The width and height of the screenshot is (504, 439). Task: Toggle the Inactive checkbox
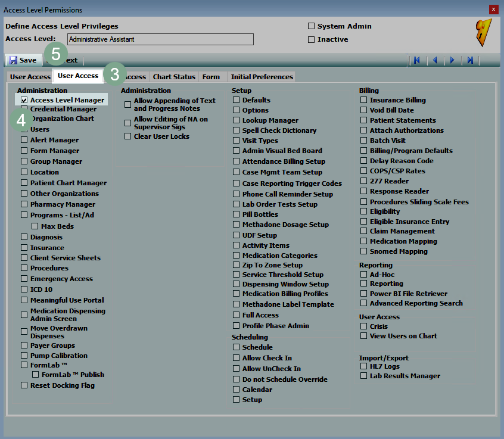tap(311, 40)
